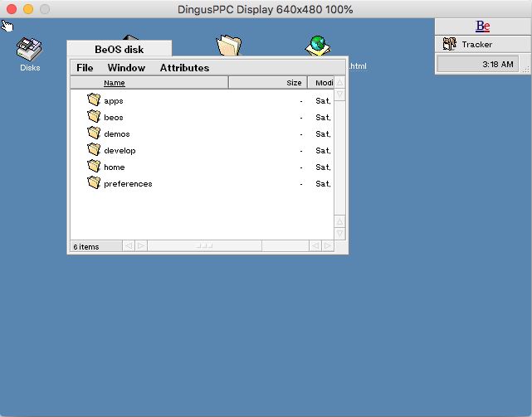Sort files by Name column header

[115, 83]
